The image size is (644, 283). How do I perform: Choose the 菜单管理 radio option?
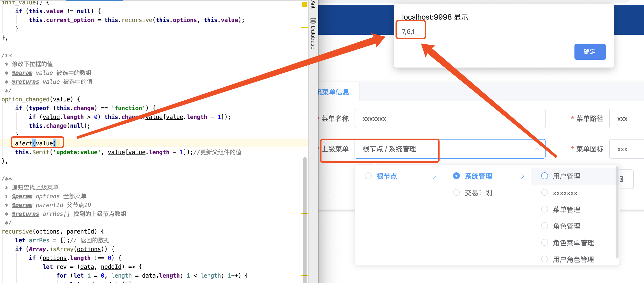point(544,209)
